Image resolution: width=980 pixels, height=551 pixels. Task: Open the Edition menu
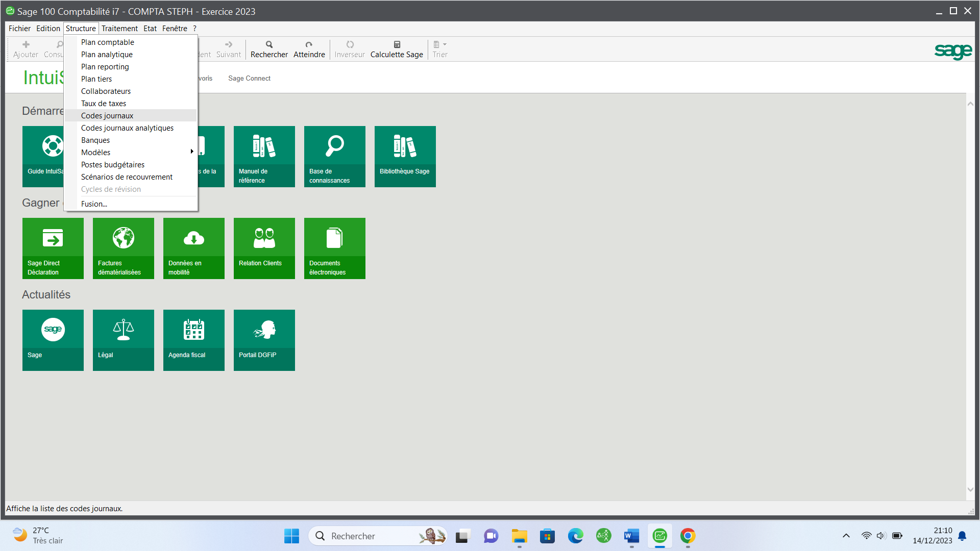[x=48, y=29]
